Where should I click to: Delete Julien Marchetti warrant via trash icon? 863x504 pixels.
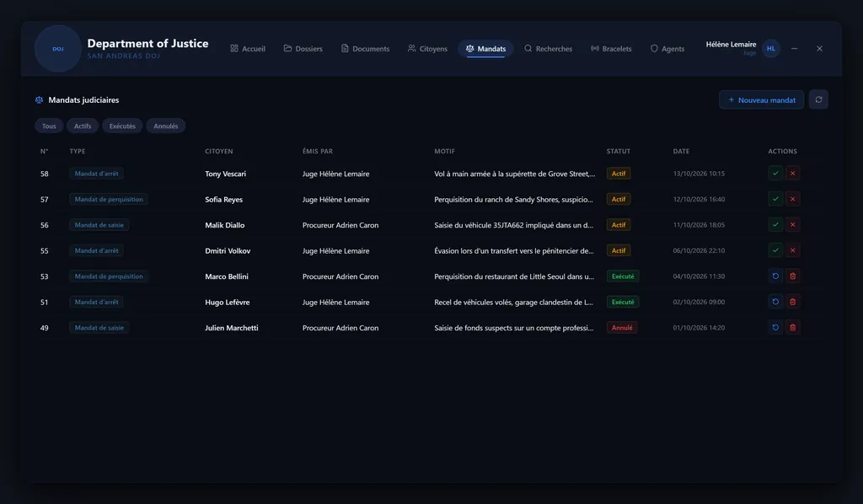[792, 327]
